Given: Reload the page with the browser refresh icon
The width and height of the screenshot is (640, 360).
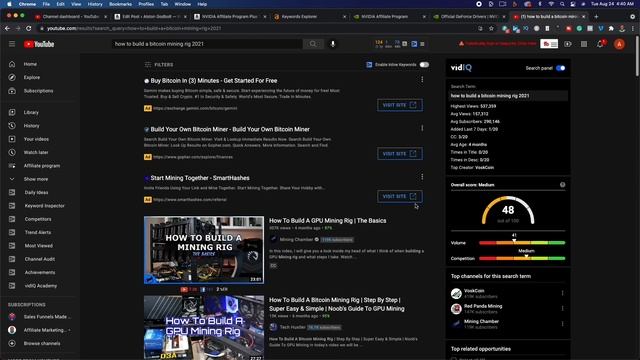Looking at the screenshot, I should [29, 28].
